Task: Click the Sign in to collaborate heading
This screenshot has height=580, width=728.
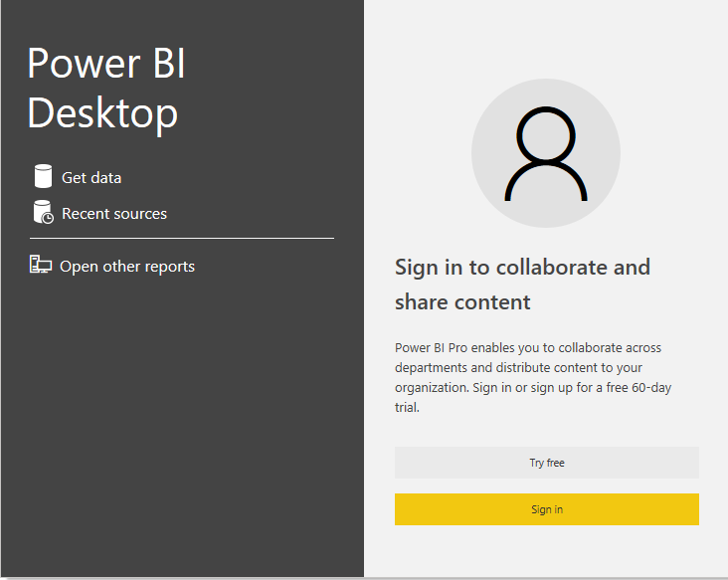Action: click(522, 268)
